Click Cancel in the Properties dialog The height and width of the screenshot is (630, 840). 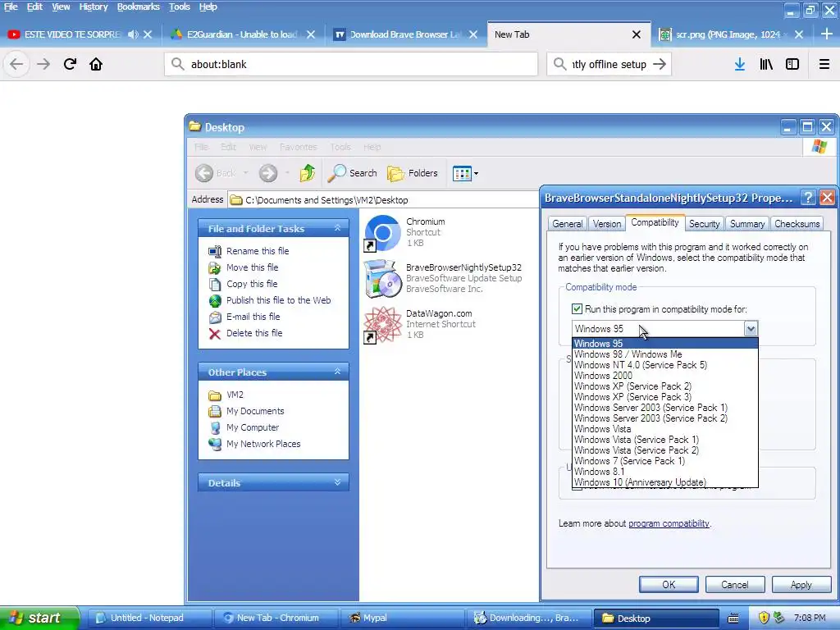click(734, 584)
